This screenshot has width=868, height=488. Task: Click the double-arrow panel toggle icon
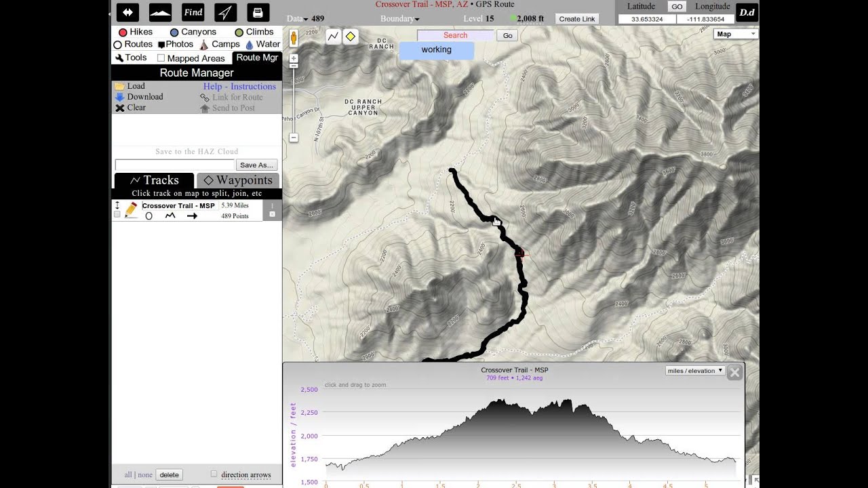click(127, 12)
